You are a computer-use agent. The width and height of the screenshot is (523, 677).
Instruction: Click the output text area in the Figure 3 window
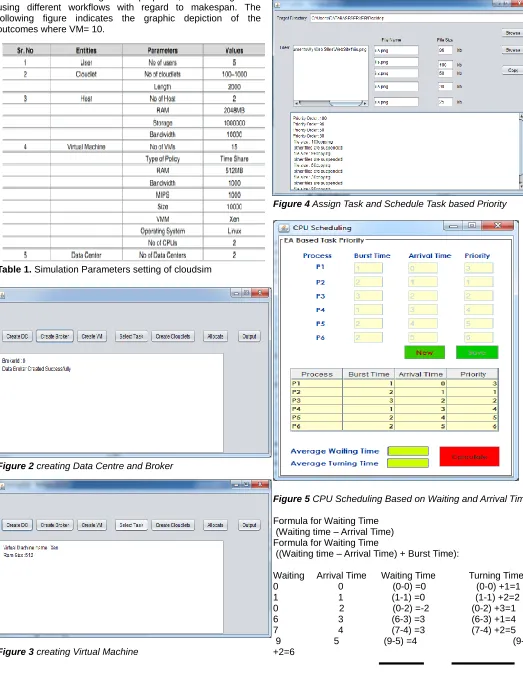click(111, 586)
